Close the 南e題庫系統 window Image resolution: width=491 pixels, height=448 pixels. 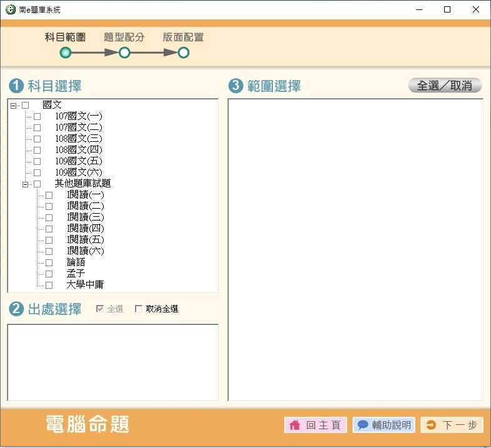point(475,9)
